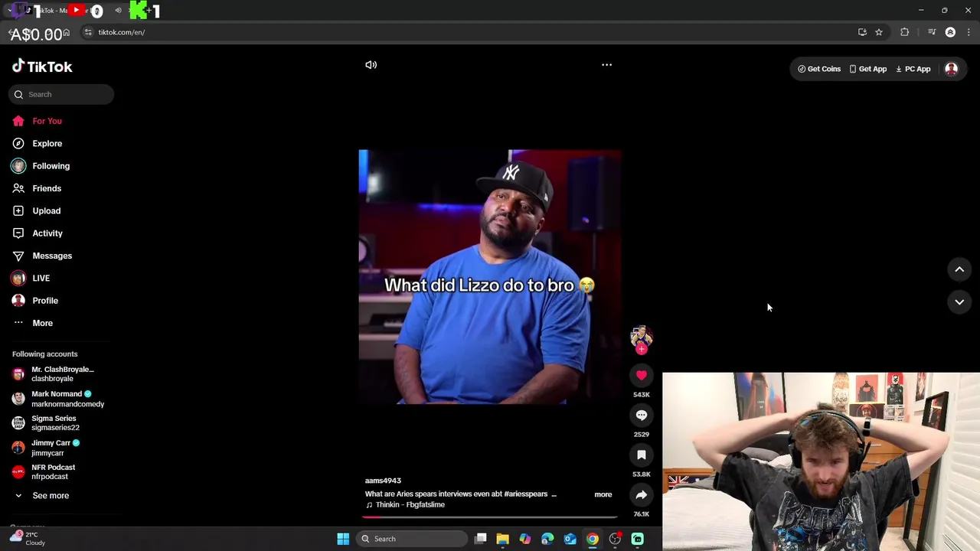Open Windows Start menu

click(x=343, y=539)
